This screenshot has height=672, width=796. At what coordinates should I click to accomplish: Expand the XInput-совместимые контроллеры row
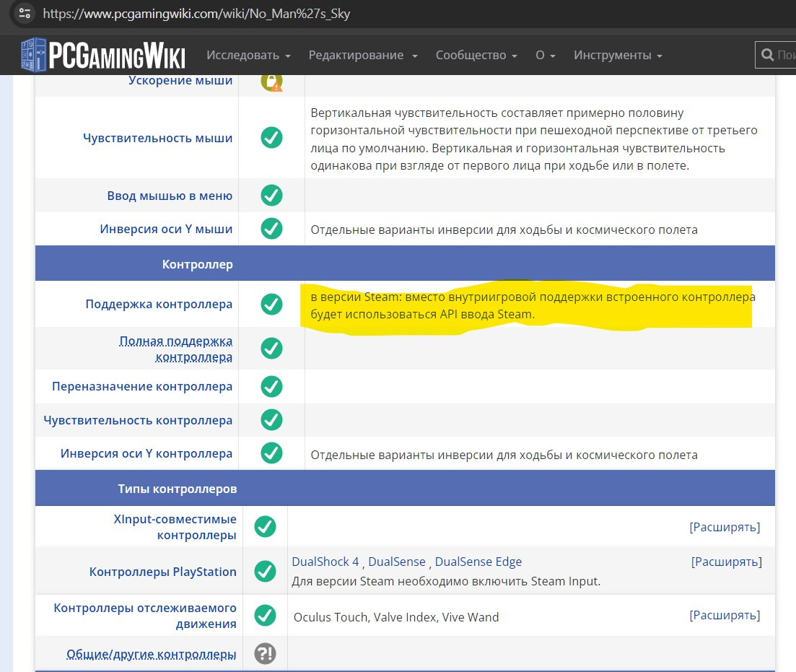(725, 527)
